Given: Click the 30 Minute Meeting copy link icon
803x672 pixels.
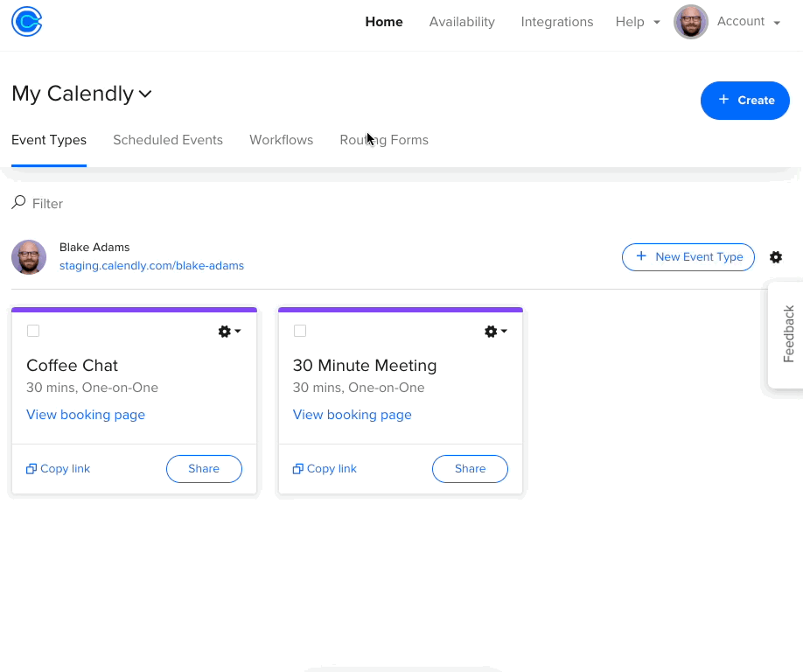Looking at the screenshot, I should pos(297,469).
